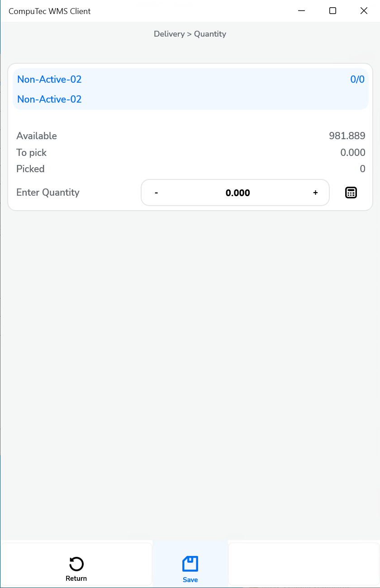Click the plus sign in the quantity control

tap(315, 192)
